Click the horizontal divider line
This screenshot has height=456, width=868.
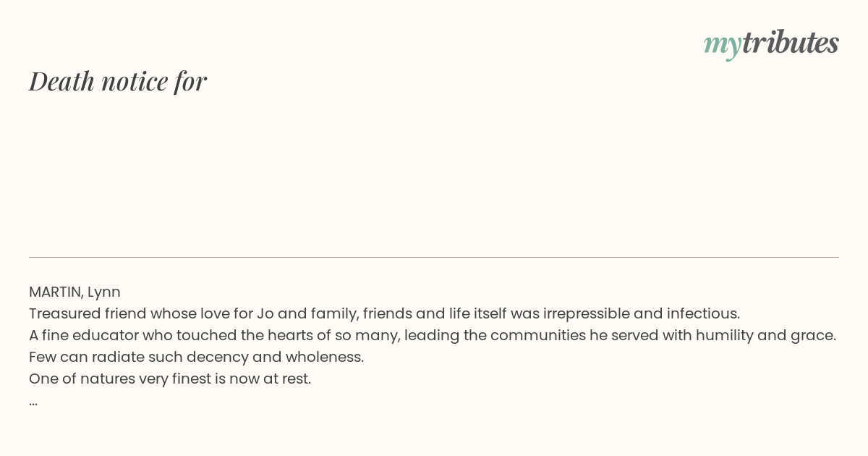434,257
